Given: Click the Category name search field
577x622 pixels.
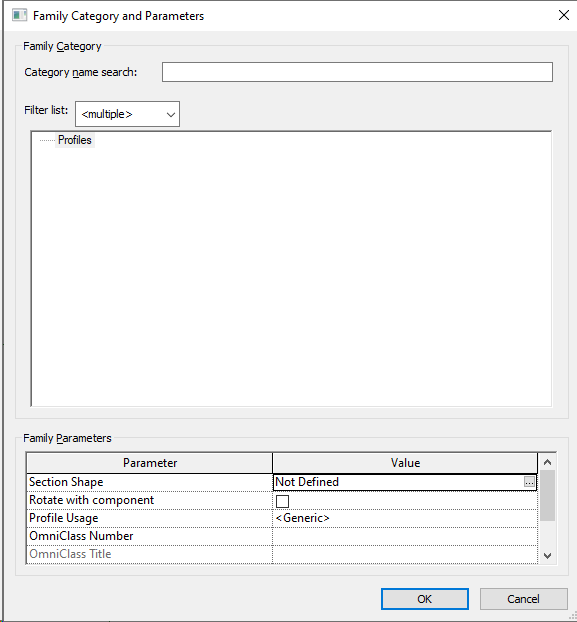Looking at the screenshot, I should 357,72.
